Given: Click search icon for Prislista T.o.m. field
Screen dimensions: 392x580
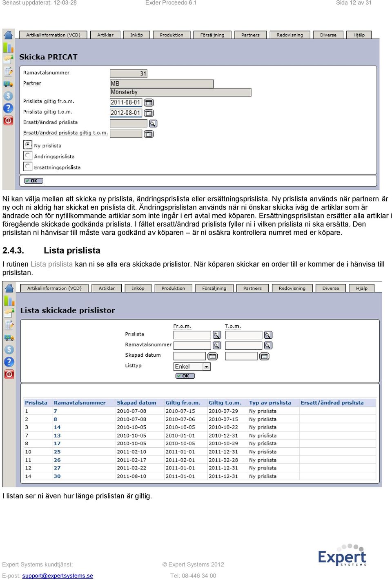Looking at the screenshot, I should [x=268, y=335].
